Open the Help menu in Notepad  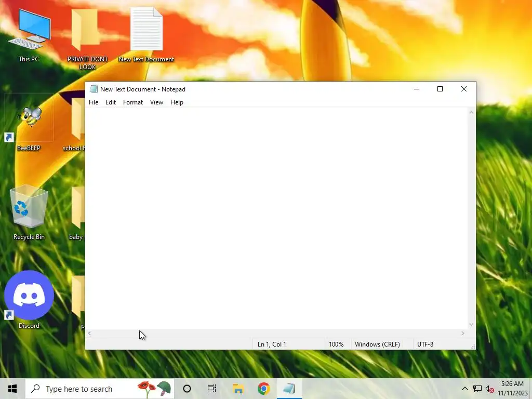click(x=177, y=102)
